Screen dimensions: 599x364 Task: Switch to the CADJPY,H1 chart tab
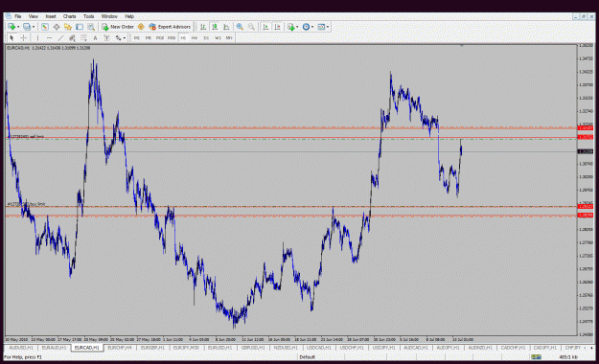pyautogui.click(x=545, y=348)
